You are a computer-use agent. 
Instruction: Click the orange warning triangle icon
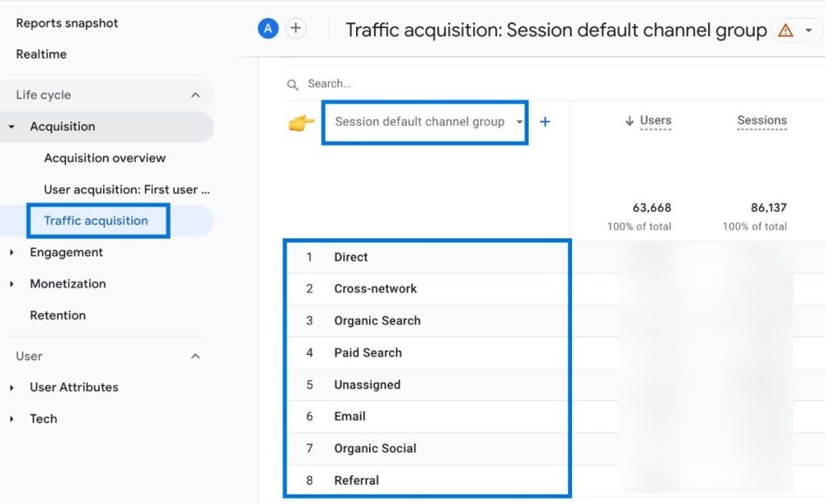click(x=786, y=31)
